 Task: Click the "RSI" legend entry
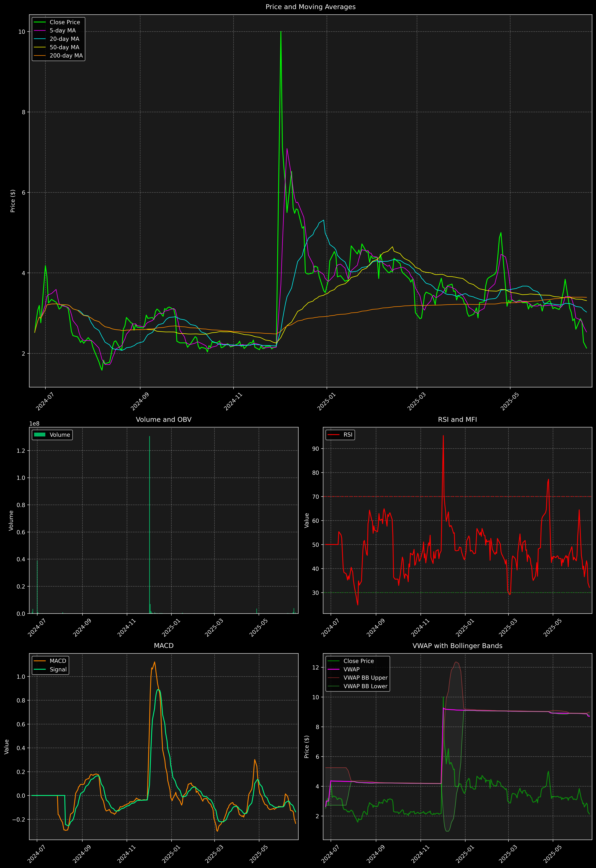tap(340, 435)
